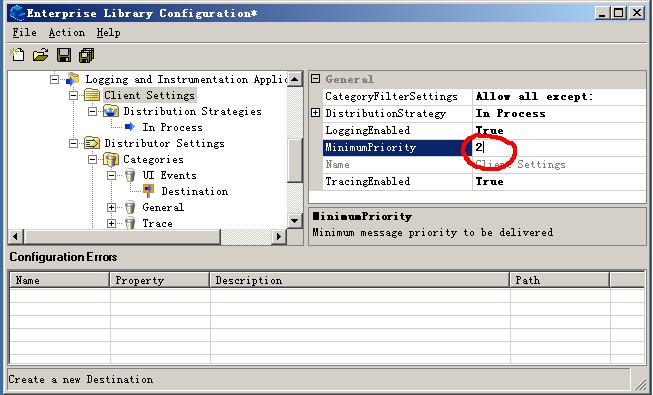
Task: Select Distributor Settings tree label
Action: pos(164,143)
